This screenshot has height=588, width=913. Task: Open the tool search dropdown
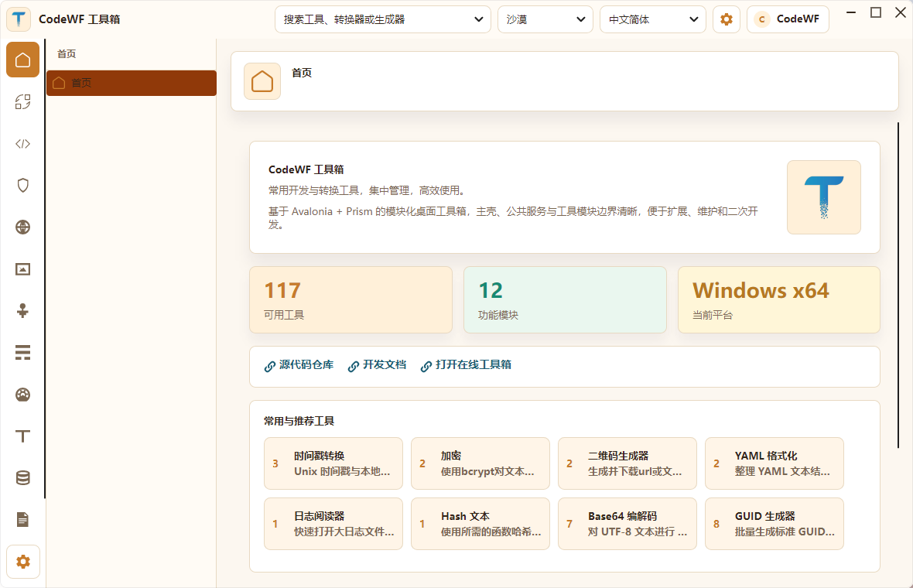pyautogui.click(x=382, y=19)
